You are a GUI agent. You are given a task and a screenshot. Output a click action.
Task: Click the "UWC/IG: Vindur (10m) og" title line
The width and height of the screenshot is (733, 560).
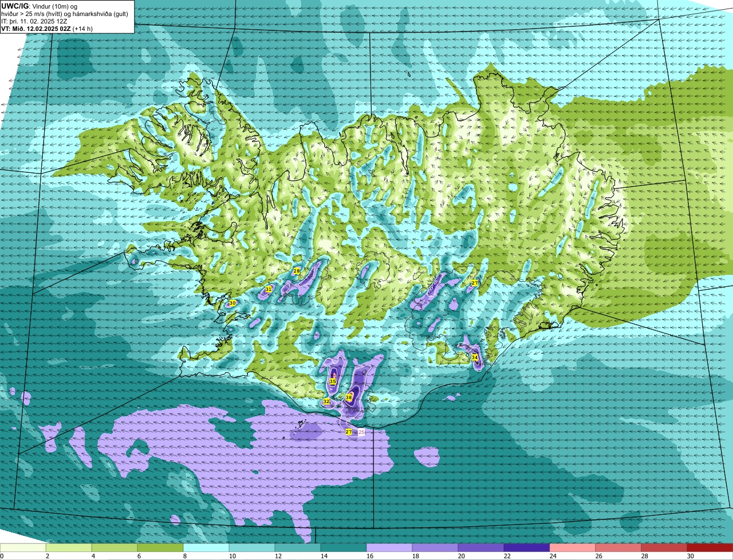click(39, 6)
